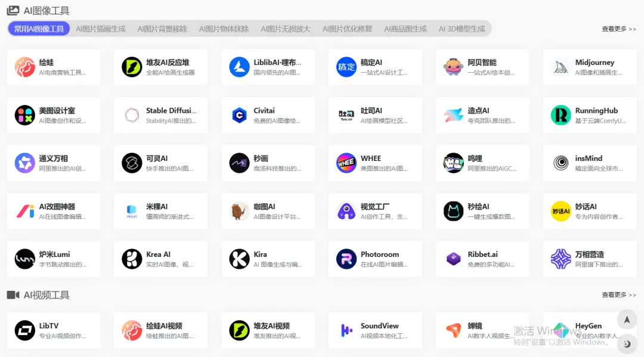
Task: Open the AI图片优化修复 tab
Action: pos(347,29)
